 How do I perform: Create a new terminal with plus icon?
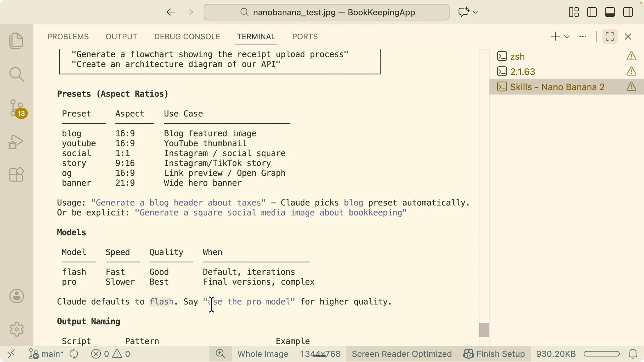555,37
